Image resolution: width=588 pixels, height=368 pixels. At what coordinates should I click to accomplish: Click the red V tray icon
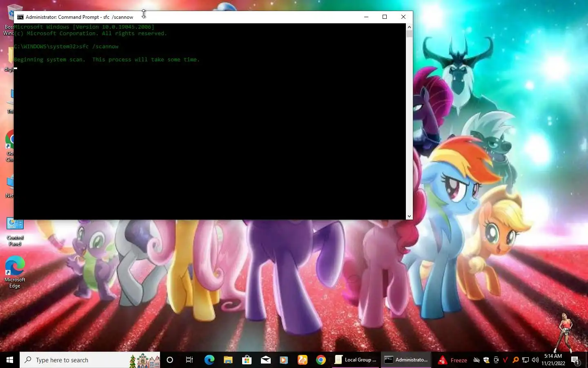coord(506,360)
